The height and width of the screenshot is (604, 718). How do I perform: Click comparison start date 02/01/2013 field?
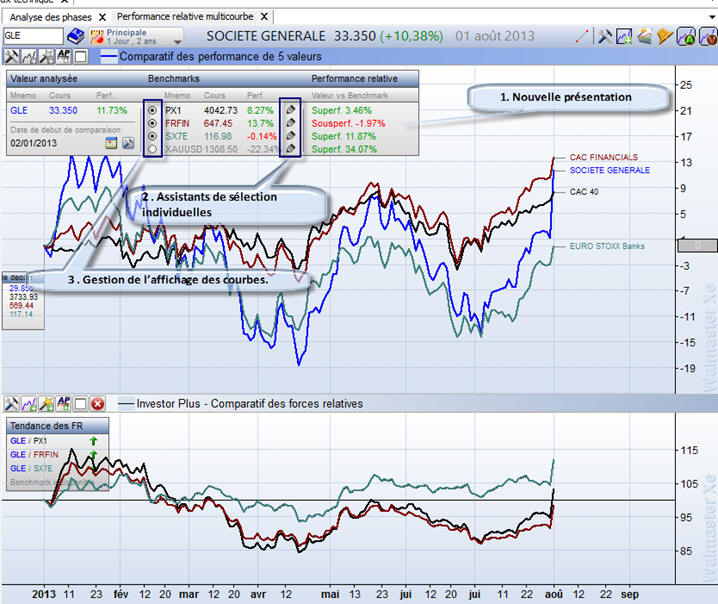point(34,143)
